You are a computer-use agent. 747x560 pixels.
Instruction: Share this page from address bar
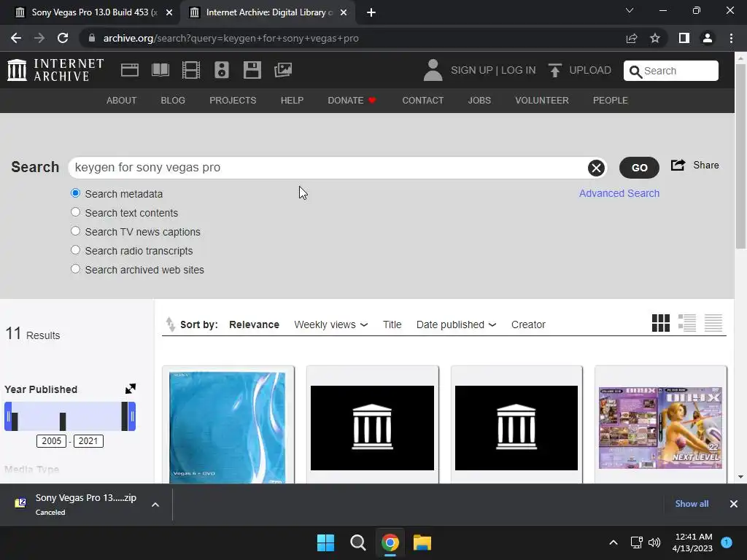click(x=632, y=38)
